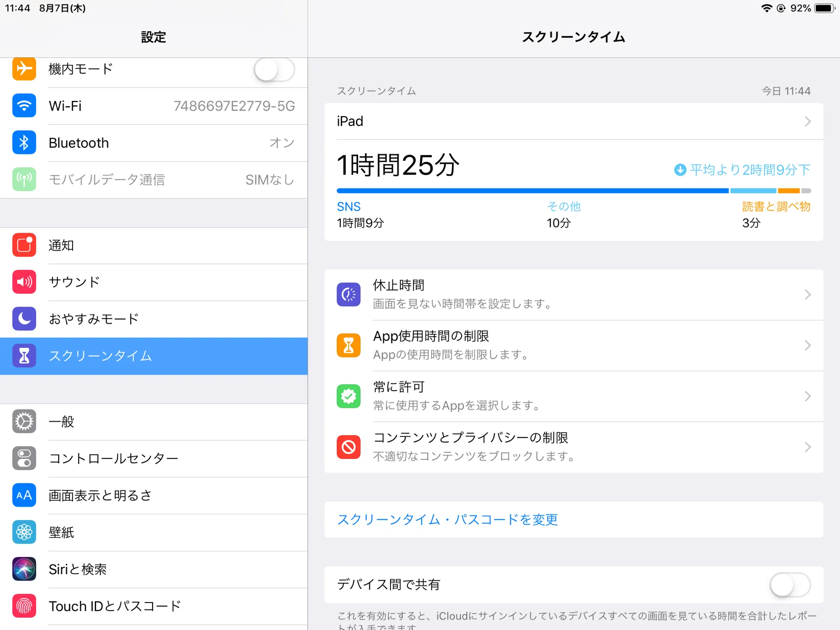
Task: Tap the App Limits orange hourglass icon
Action: [x=349, y=345]
